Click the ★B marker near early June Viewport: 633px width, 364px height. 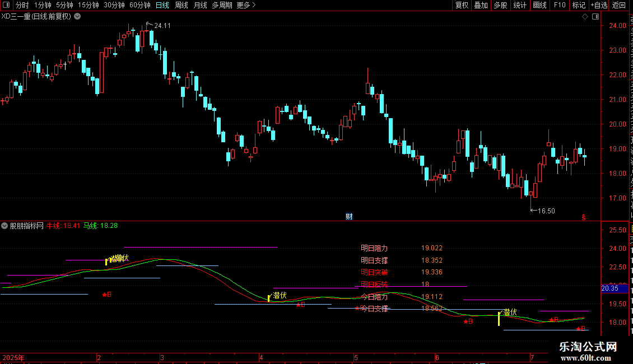(468, 321)
